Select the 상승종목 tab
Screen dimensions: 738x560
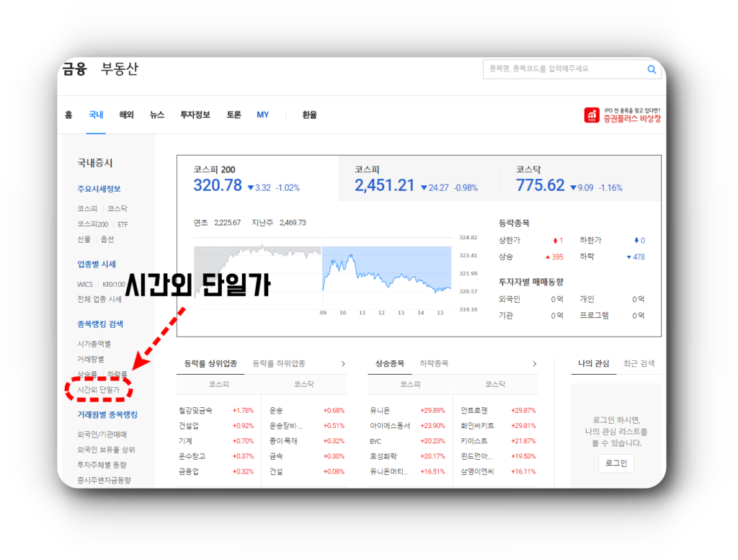pyautogui.click(x=389, y=363)
